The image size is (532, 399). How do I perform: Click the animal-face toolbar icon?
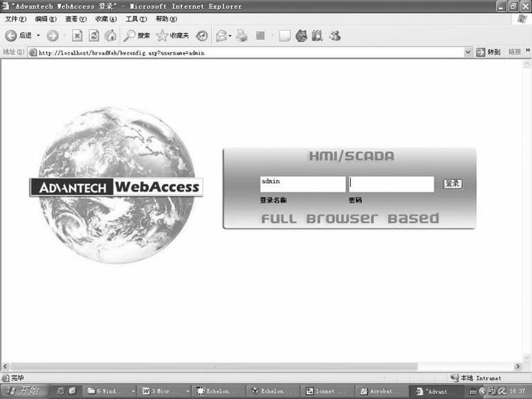[302, 35]
